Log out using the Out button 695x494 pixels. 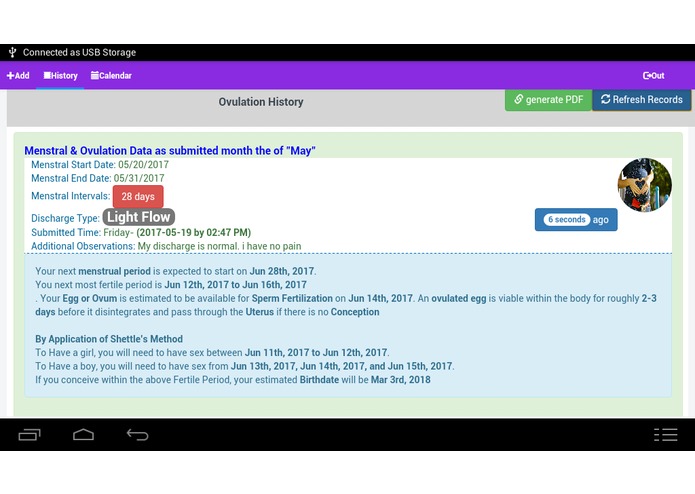click(x=653, y=76)
